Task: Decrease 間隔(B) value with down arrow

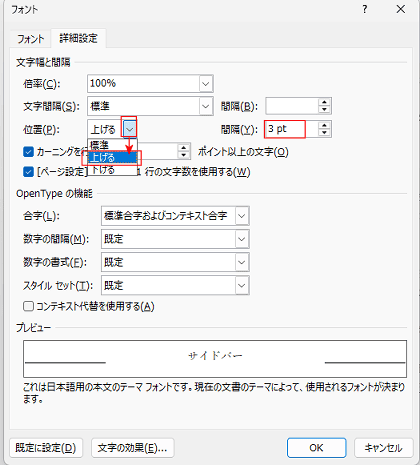Action: point(324,110)
